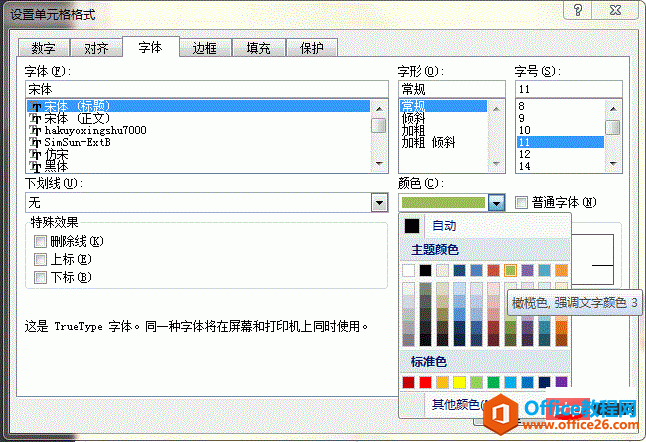Open 其他颜色 more colors option
646x442 pixels.
point(457,405)
